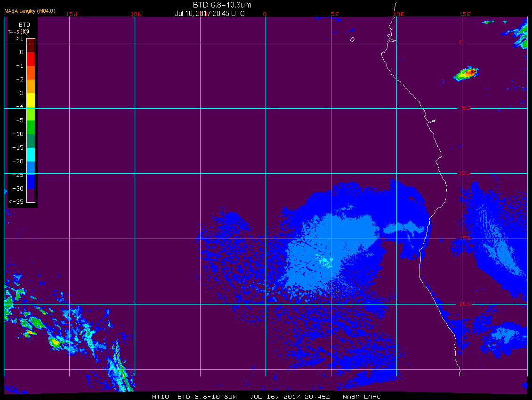Select the '-10' legend value
The width and height of the screenshot is (532, 400).
click(18, 134)
